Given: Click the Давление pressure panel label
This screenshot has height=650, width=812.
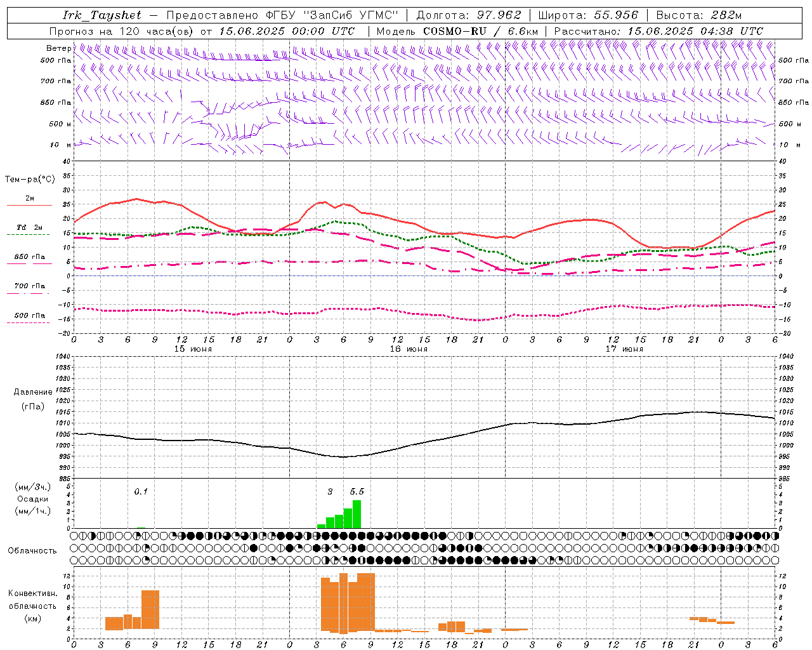Looking at the screenshot, I should (33, 392).
